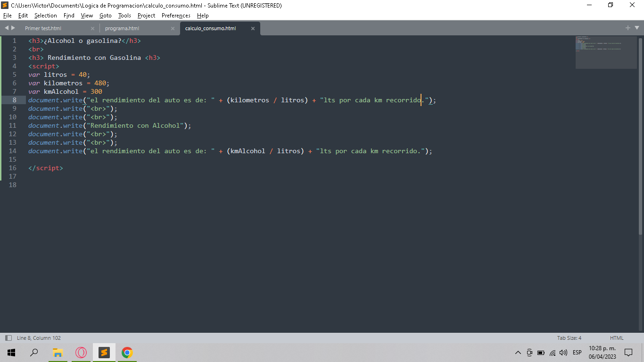The image size is (644, 362).
Task: Select line number 16 in gutter
Action: coord(13,168)
